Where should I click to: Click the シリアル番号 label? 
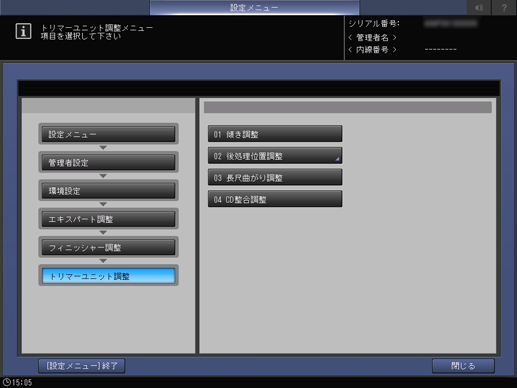374,23
